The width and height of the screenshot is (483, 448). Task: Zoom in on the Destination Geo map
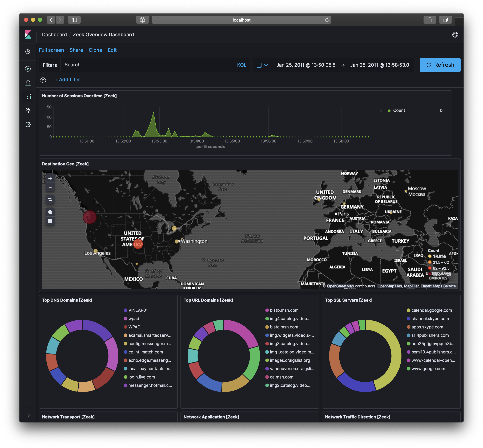coord(50,178)
